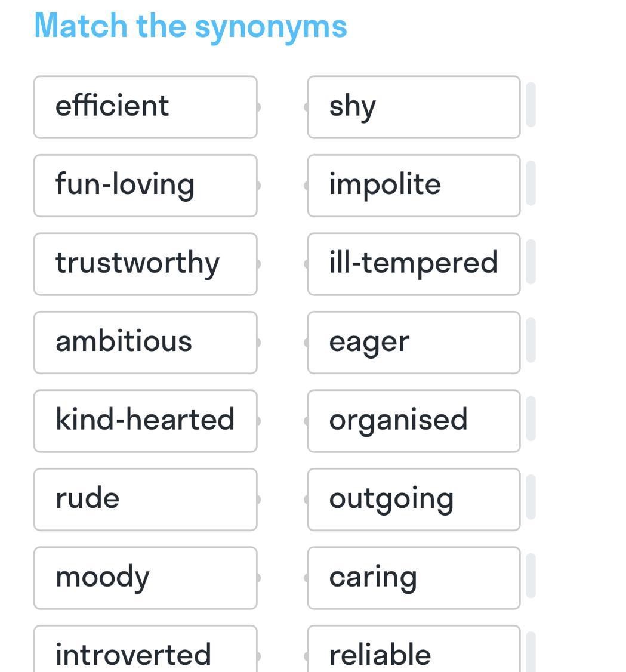The height and width of the screenshot is (672, 626).
Task: Click the 'moody' word box
Action: (x=145, y=578)
